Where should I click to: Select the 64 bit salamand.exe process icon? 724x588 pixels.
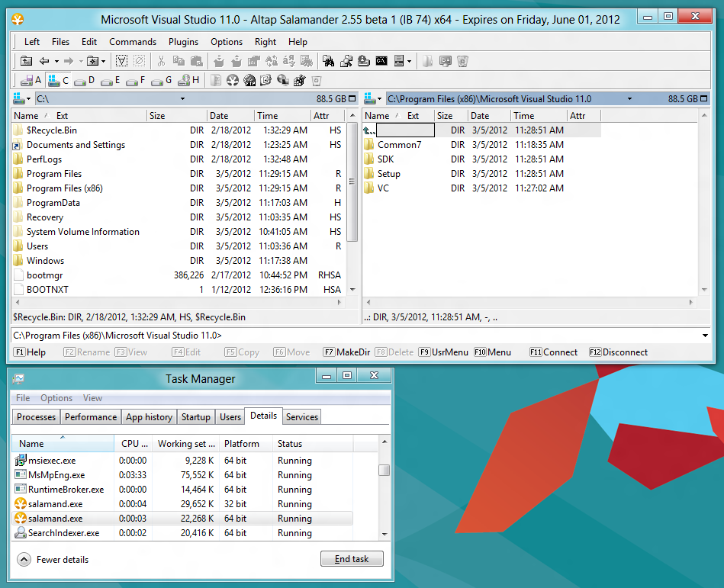[x=21, y=519]
